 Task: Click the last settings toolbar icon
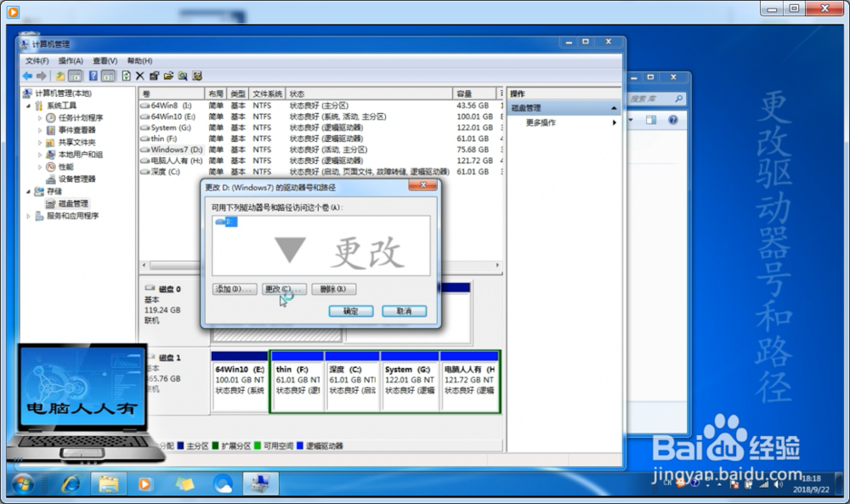(197, 76)
